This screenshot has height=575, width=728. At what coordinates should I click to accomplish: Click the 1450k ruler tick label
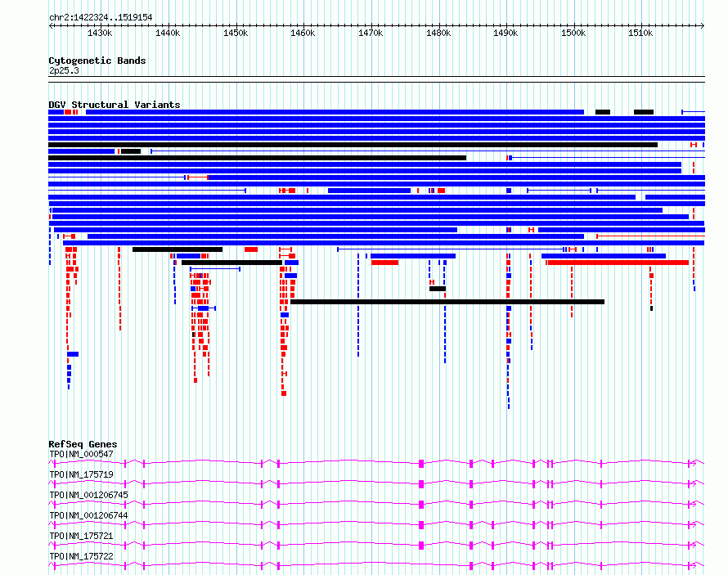click(236, 33)
